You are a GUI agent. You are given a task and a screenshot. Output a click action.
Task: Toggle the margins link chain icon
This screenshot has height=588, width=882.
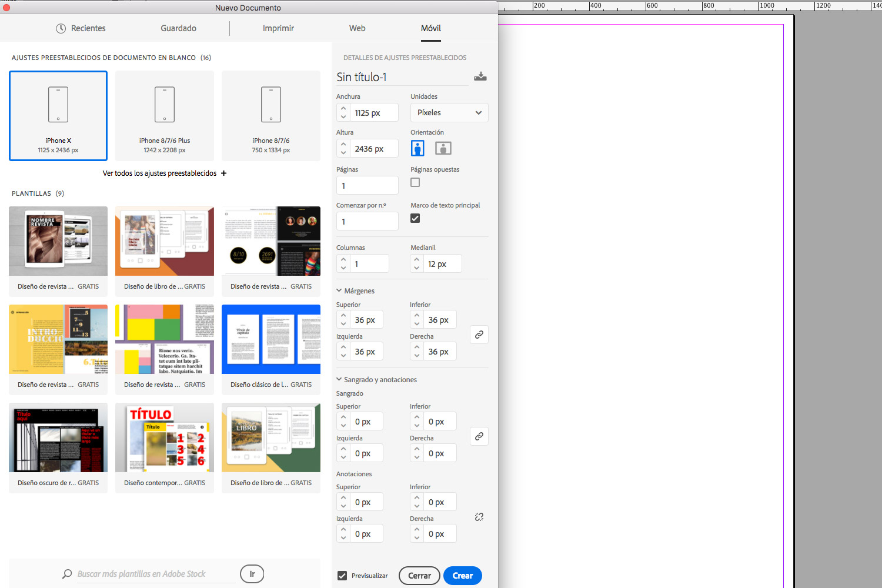pyautogui.click(x=479, y=335)
